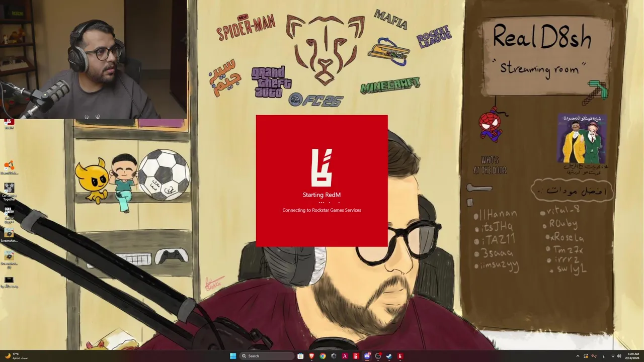Open the network status tray icon
644x362 pixels.
click(x=613, y=356)
